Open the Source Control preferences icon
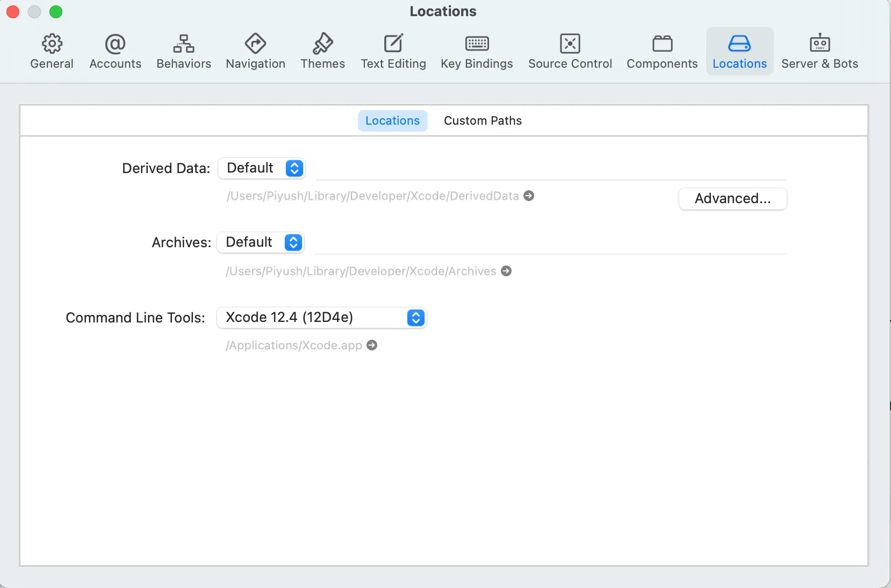 (570, 44)
